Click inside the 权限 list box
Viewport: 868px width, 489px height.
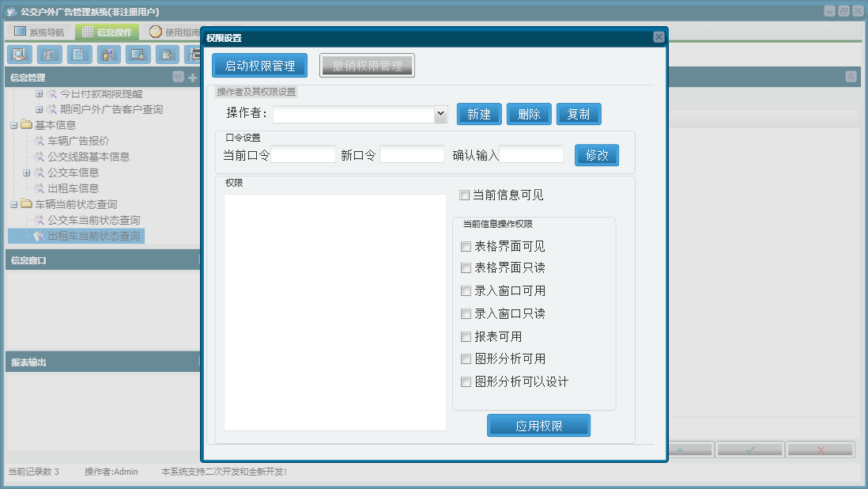coord(335,313)
